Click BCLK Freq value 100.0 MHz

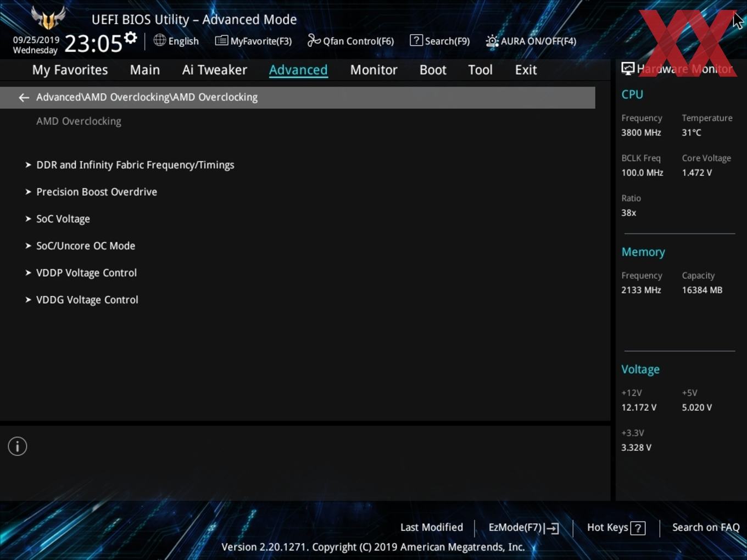click(642, 172)
